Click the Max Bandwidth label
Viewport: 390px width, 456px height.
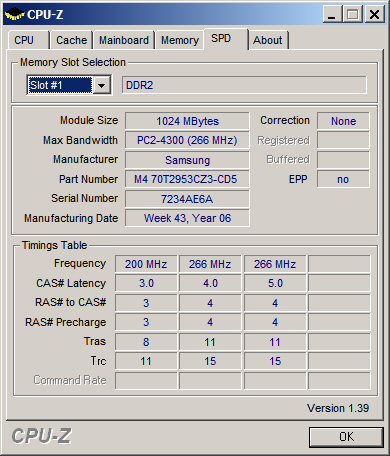80,140
